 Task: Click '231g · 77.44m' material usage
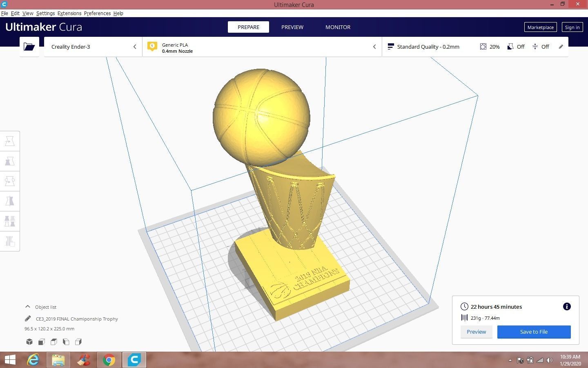point(485,318)
